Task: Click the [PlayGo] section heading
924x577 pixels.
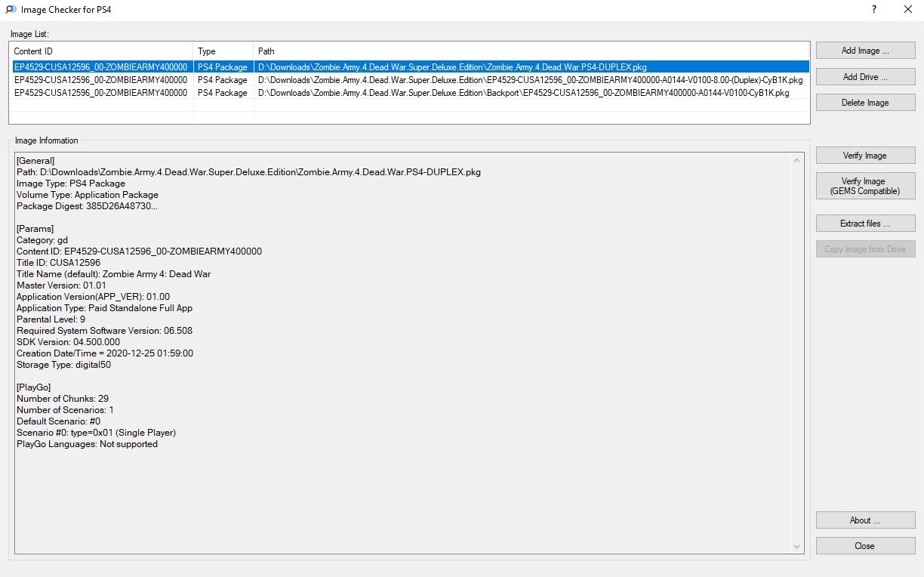Action: click(34, 387)
